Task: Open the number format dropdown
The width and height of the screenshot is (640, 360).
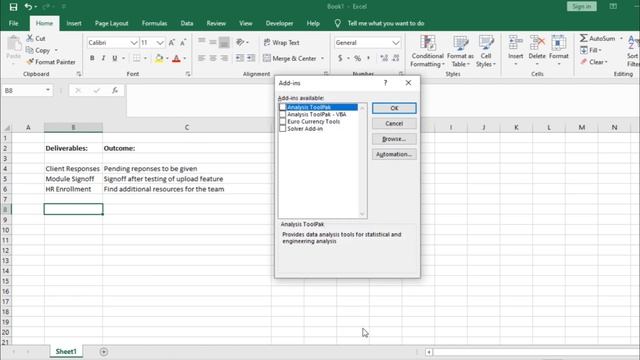Action: coord(396,43)
